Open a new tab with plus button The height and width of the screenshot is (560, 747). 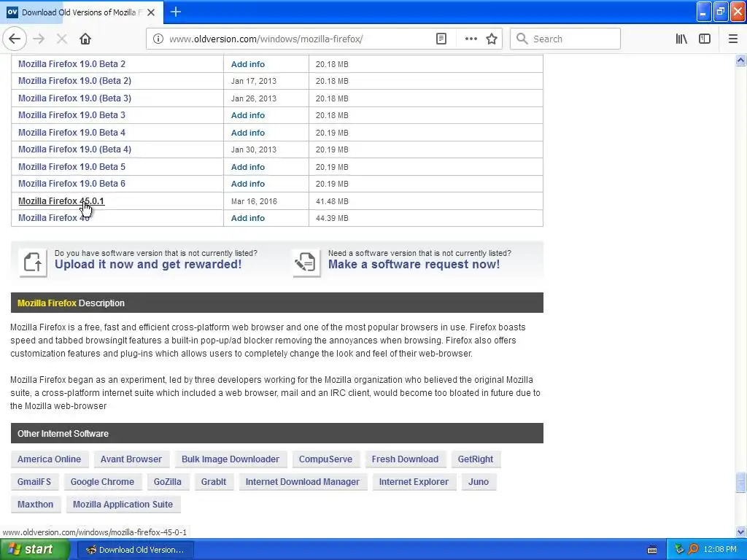pyautogui.click(x=176, y=12)
